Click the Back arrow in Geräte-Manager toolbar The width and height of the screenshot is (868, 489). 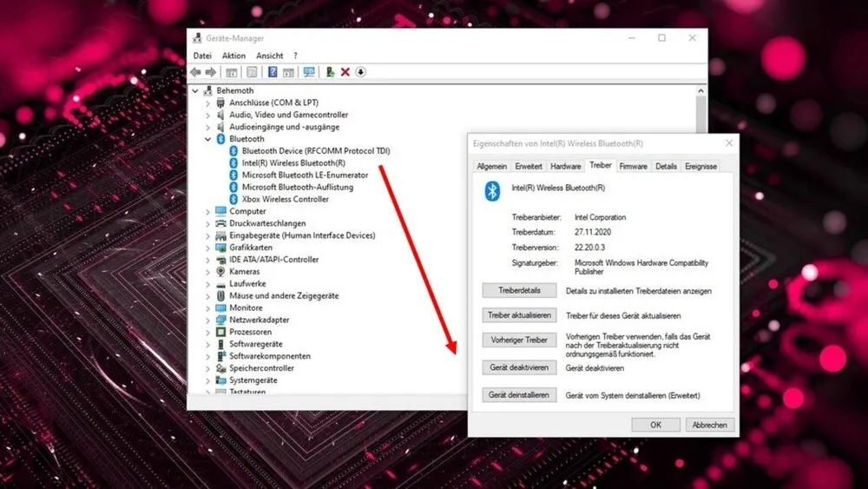[195, 72]
